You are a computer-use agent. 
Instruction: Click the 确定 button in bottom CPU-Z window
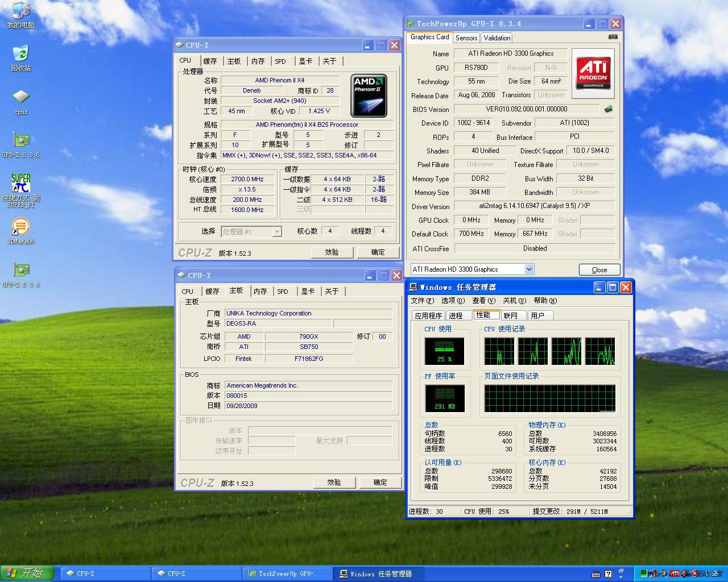[380, 483]
